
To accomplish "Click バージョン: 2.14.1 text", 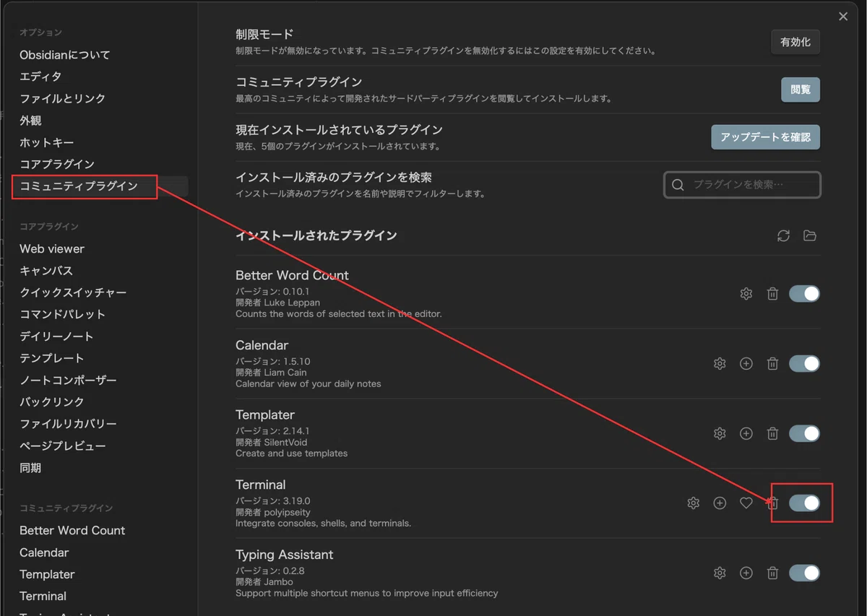I will click(273, 431).
